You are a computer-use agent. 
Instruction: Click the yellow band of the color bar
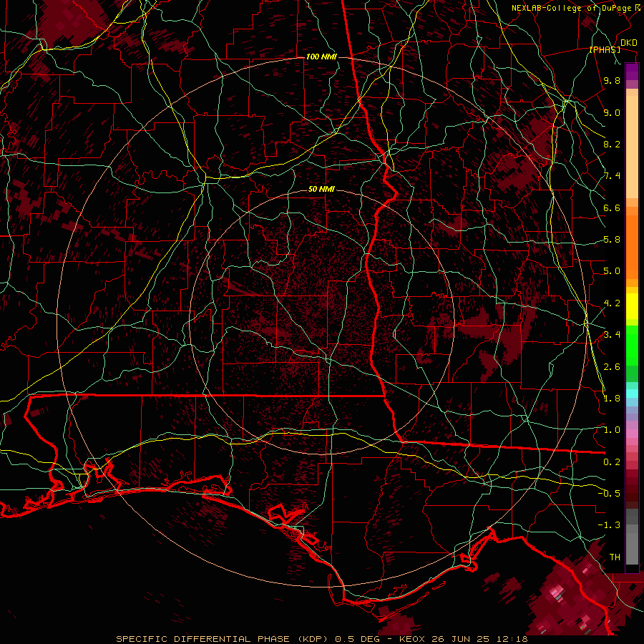coord(632,306)
